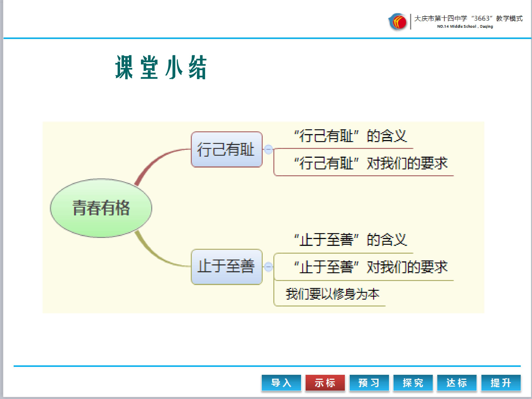Go to the 探究 section
This screenshot has height=399, width=532.
(x=413, y=383)
